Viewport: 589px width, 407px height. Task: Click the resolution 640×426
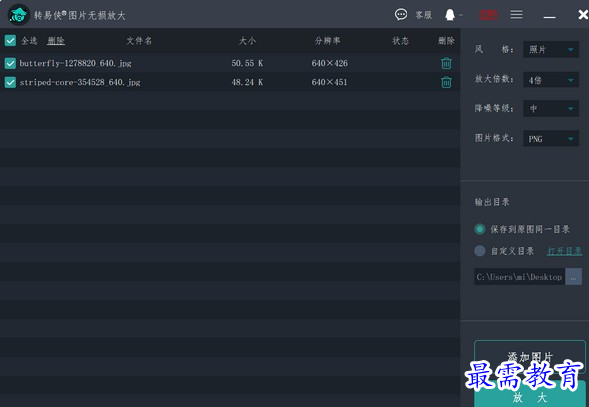coord(329,63)
